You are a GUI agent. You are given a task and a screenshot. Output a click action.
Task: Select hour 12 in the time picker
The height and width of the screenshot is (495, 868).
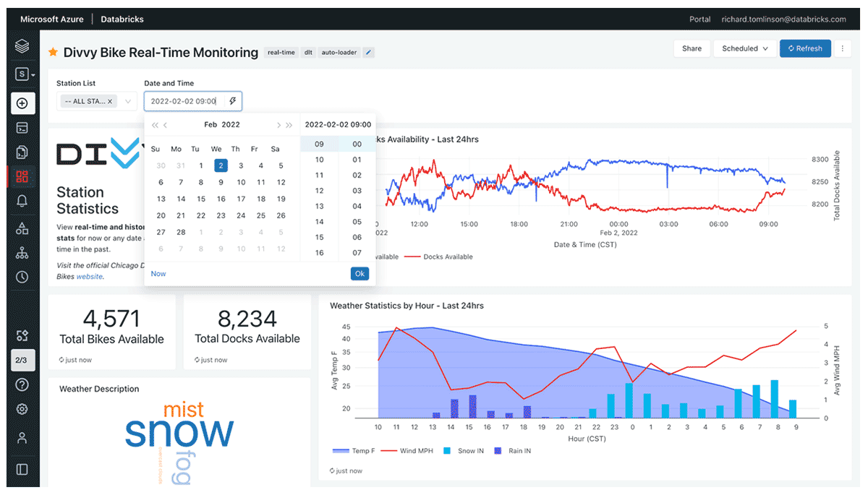[x=319, y=191]
